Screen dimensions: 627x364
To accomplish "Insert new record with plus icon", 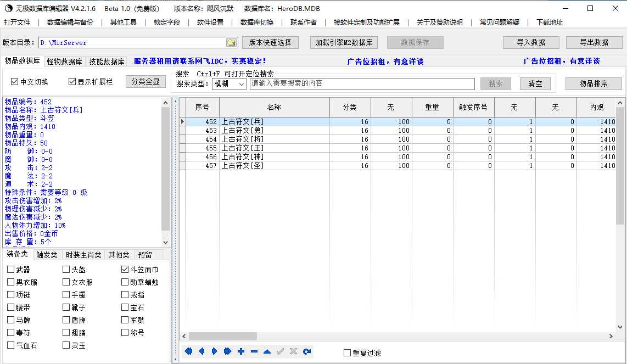I will coord(241,351).
